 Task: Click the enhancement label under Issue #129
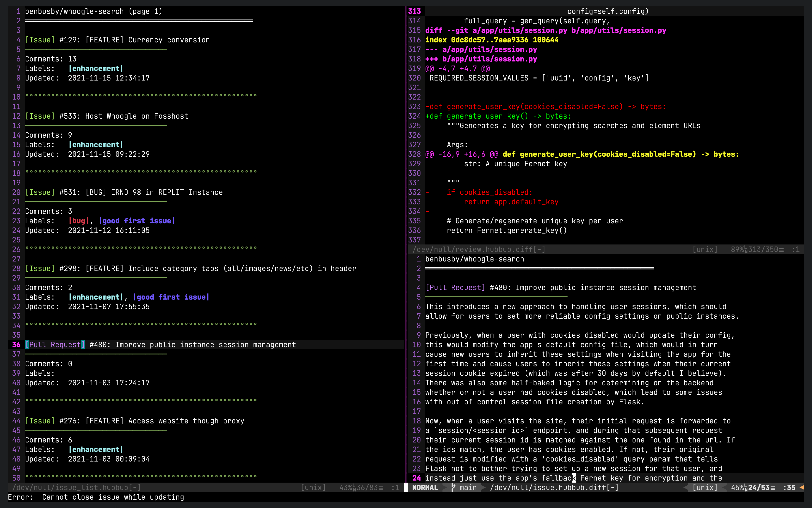coord(96,68)
